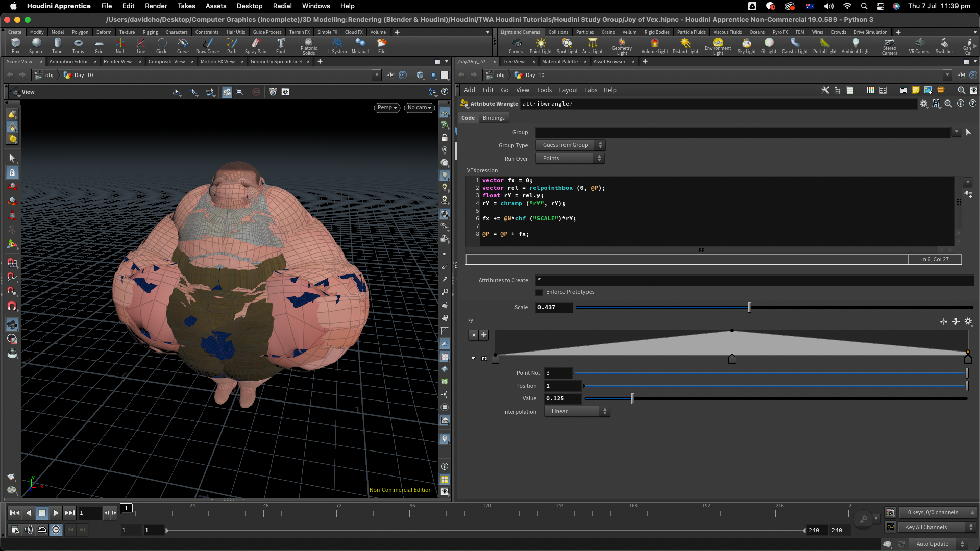Select the Spray Paint shelf tool
The image size is (980, 551).
click(x=256, y=45)
